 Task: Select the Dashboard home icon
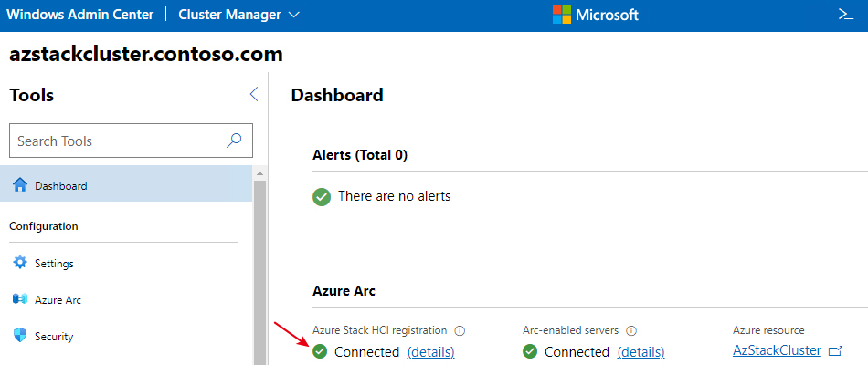20,185
